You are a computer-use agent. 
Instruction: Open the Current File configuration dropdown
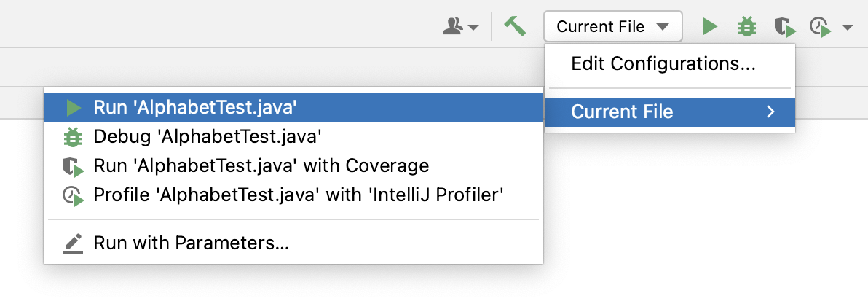coord(613,27)
